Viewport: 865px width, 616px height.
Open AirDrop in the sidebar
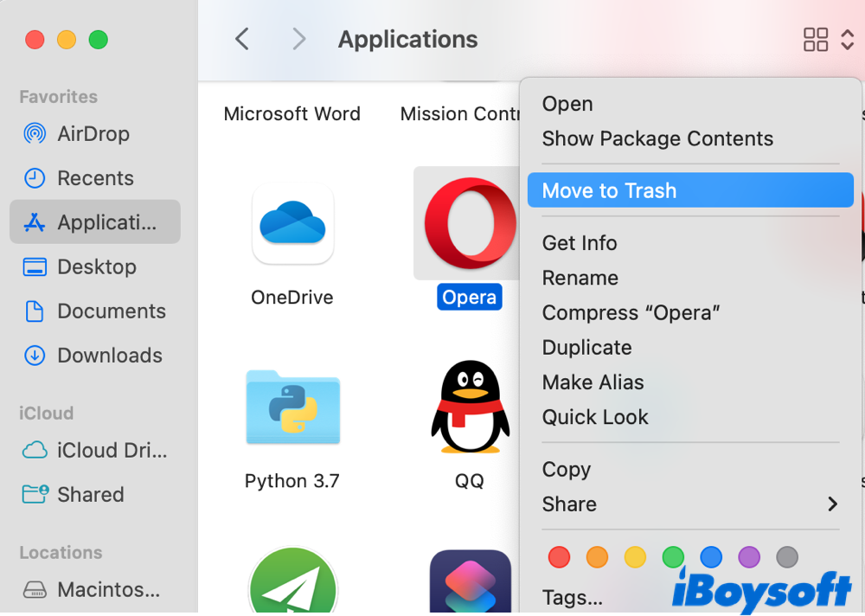click(93, 134)
